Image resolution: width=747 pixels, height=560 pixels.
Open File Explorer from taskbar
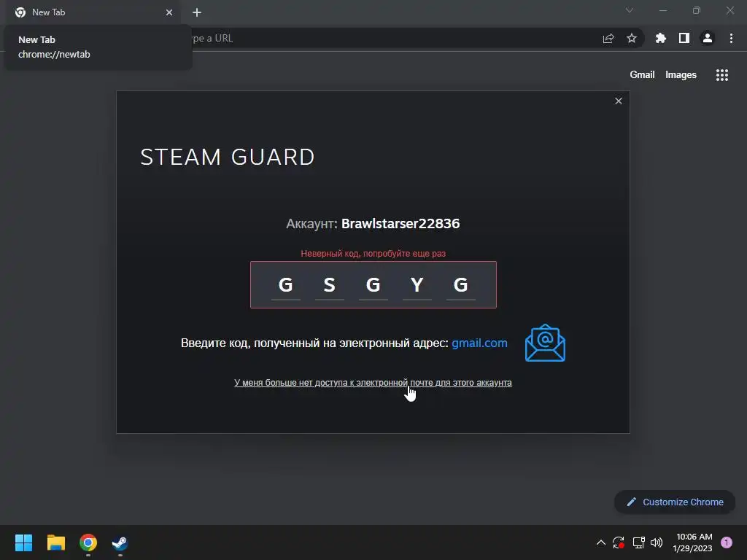point(55,542)
